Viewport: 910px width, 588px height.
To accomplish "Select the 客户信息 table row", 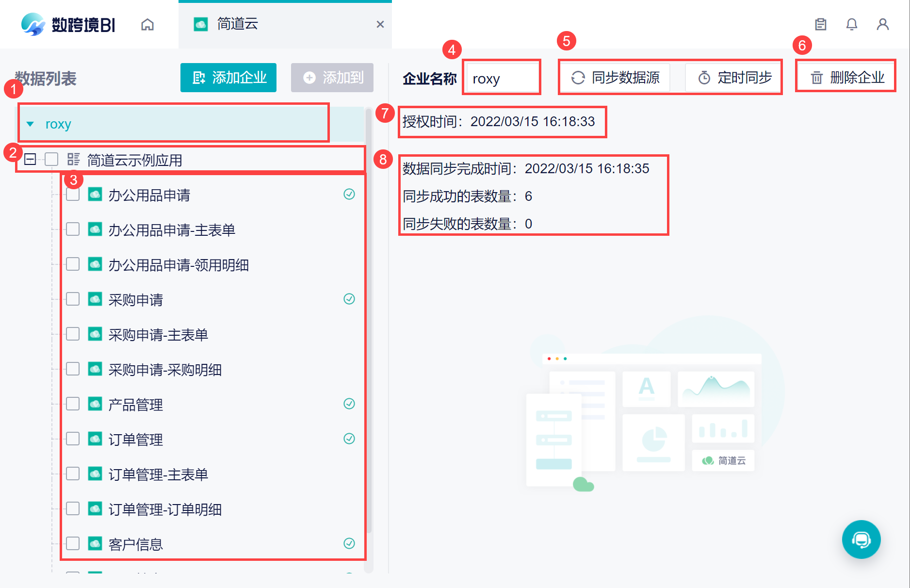I will (x=213, y=544).
